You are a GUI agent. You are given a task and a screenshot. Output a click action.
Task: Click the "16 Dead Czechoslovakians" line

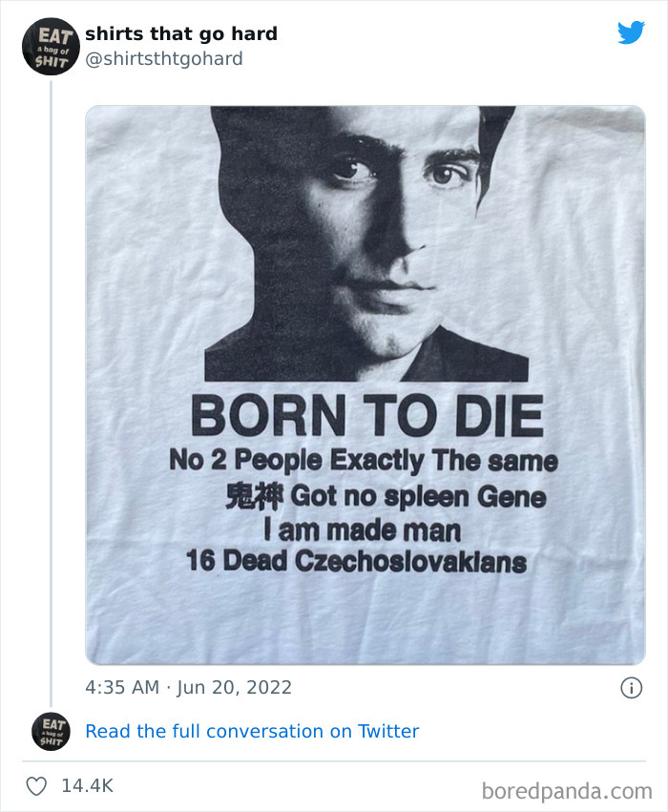[356, 561]
